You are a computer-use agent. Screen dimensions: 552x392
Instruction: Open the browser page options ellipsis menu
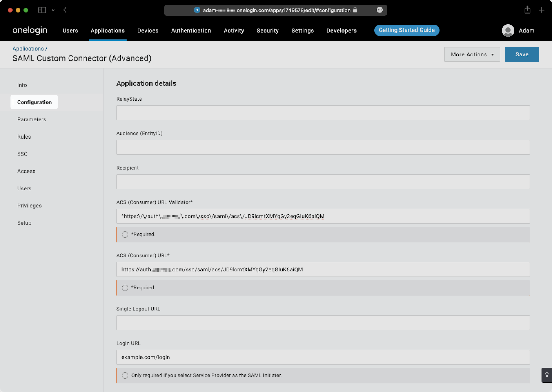pos(379,10)
